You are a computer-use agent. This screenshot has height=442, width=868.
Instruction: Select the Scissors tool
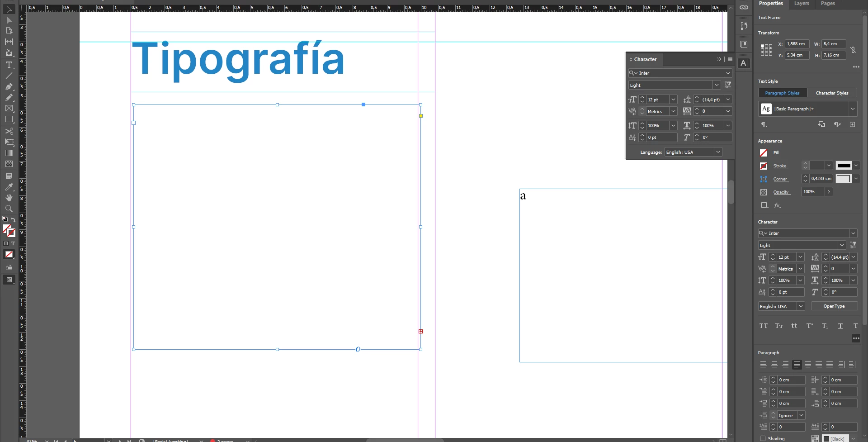coord(9,131)
